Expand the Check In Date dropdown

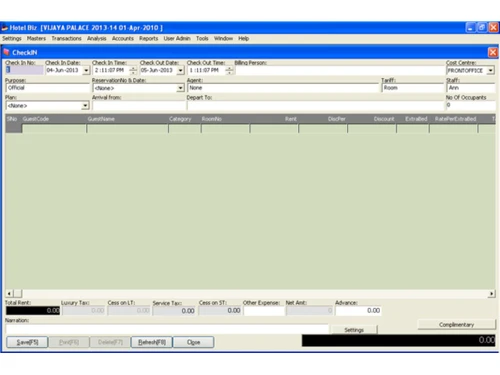[x=86, y=70]
